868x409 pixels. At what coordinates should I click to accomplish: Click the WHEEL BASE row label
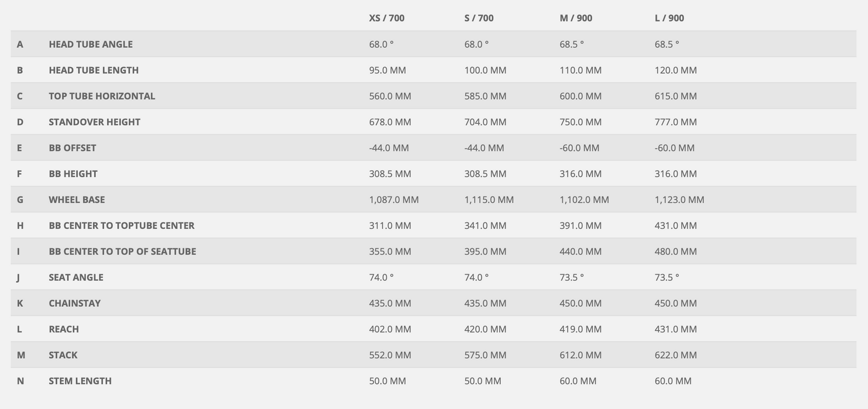pos(77,200)
